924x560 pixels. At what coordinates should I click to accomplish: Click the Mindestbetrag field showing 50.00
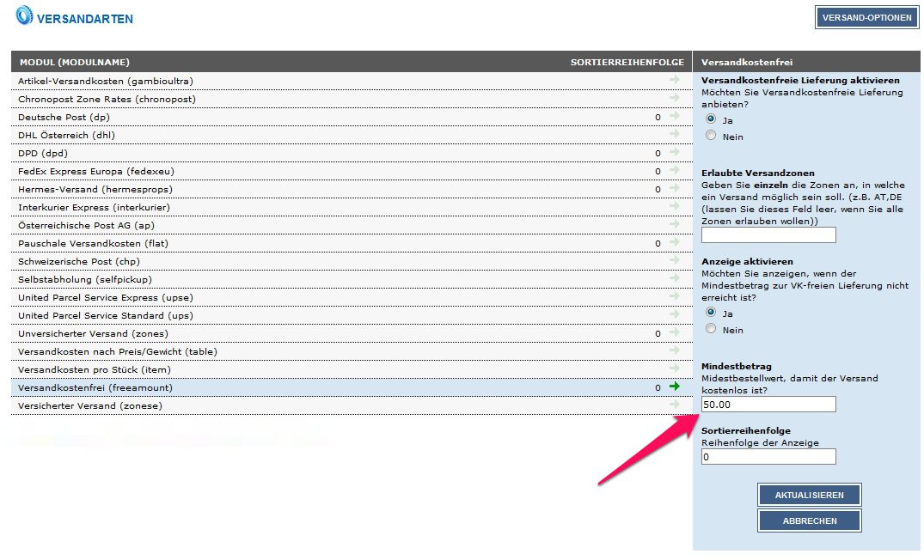(x=768, y=405)
